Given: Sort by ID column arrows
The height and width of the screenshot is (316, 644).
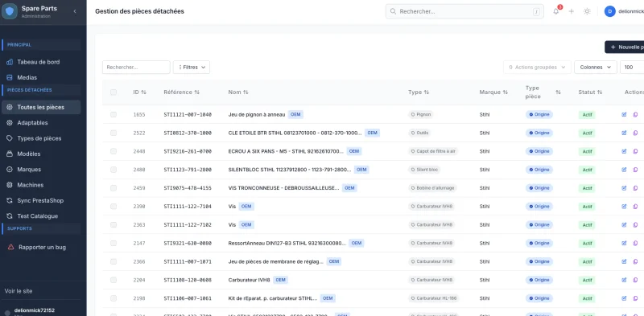Looking at the screenshot, I should 143,92.
